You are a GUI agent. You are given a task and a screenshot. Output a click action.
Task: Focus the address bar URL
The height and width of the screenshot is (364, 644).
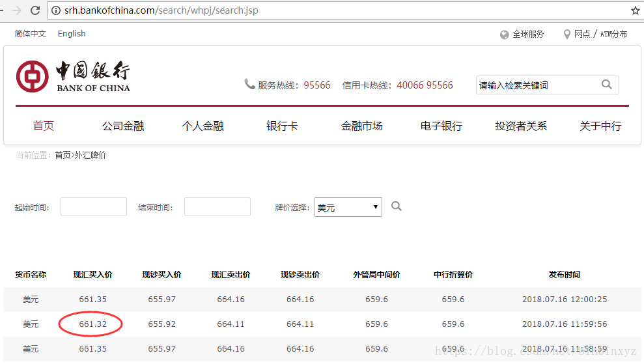[161, 10]
